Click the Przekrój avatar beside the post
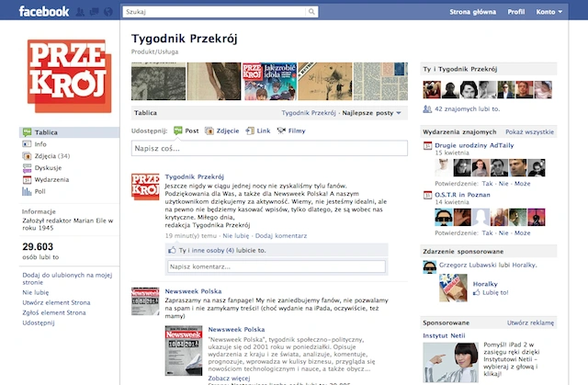 (145, 187)
